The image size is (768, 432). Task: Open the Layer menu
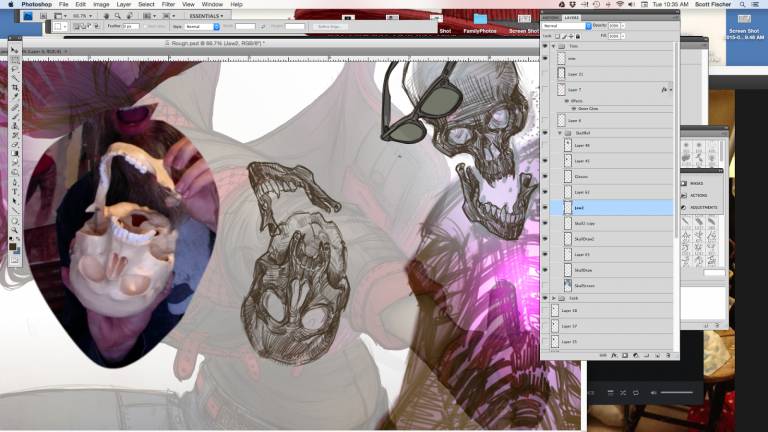click(122, 4)
